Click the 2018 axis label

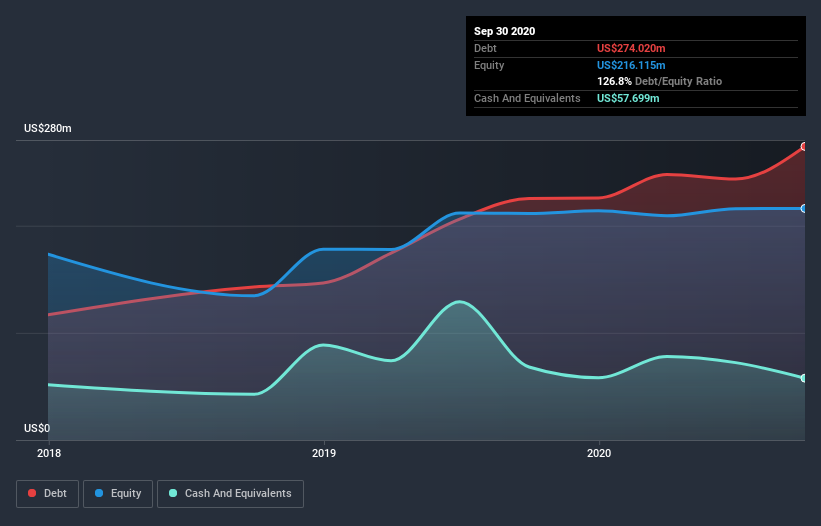(x=49, y=453)
